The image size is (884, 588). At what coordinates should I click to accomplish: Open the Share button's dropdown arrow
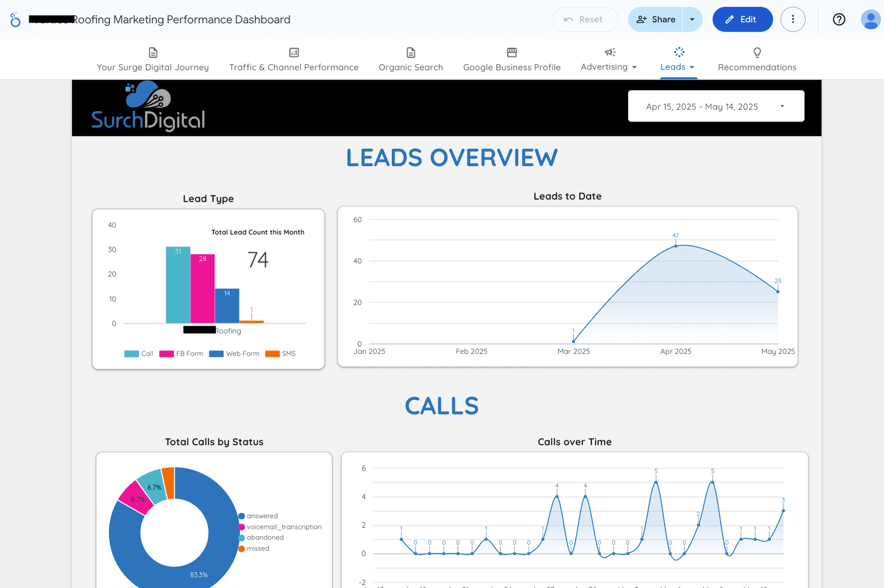point(692,19)
